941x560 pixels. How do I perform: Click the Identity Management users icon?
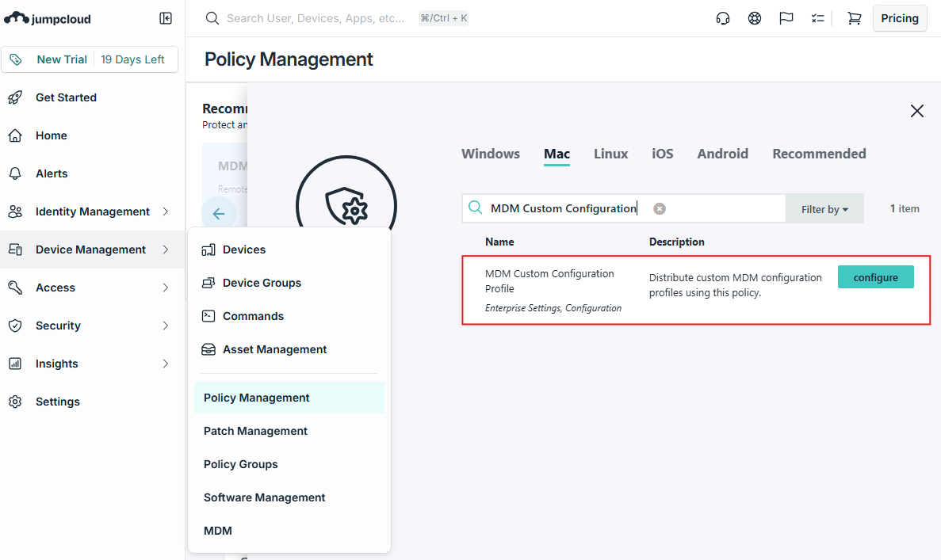coord(15,211)
